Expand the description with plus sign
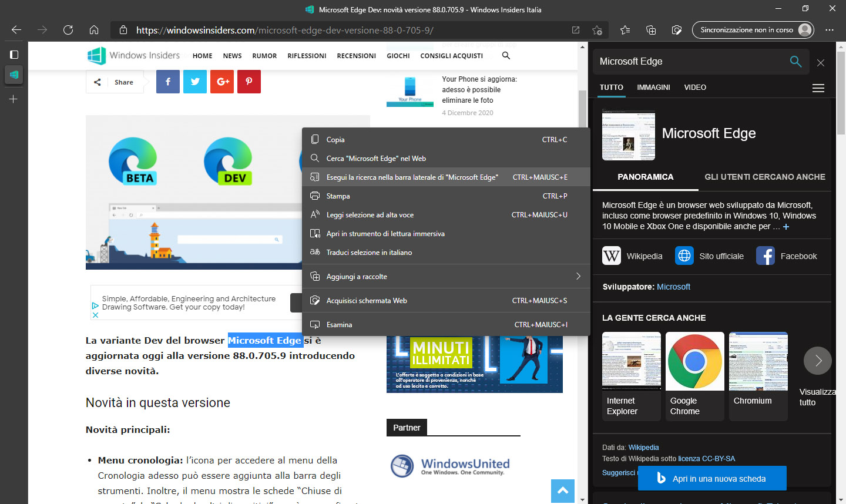The height and width of the screenshot is (504, 846). [786, 227]
